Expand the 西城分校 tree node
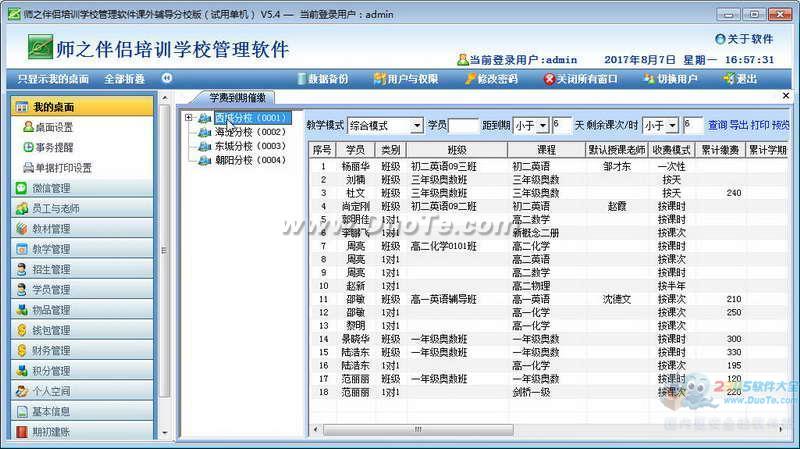Viewport: 800px width, 449px height. point(188,118)
